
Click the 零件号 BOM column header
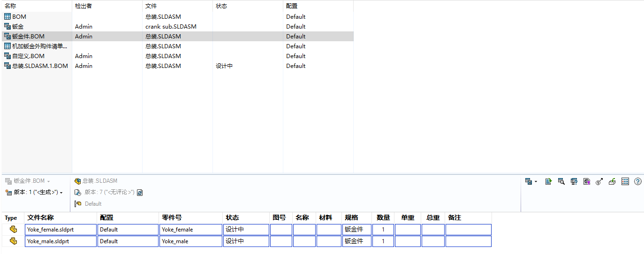tap(190, 218)
